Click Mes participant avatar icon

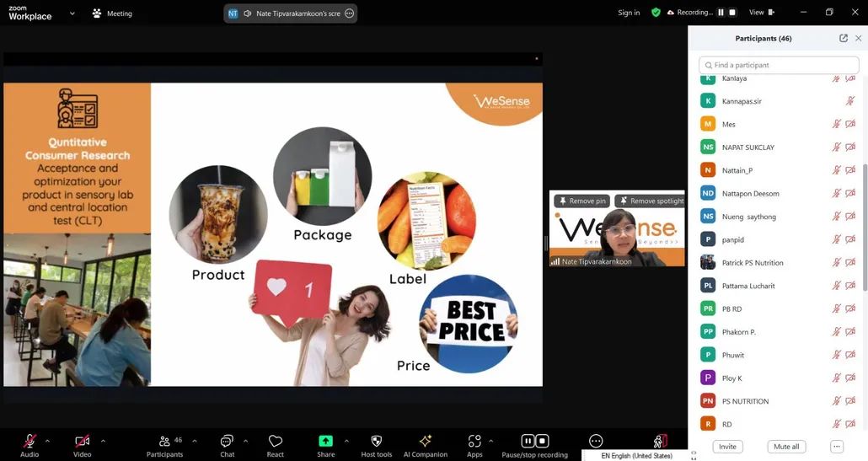pos(708,124)
